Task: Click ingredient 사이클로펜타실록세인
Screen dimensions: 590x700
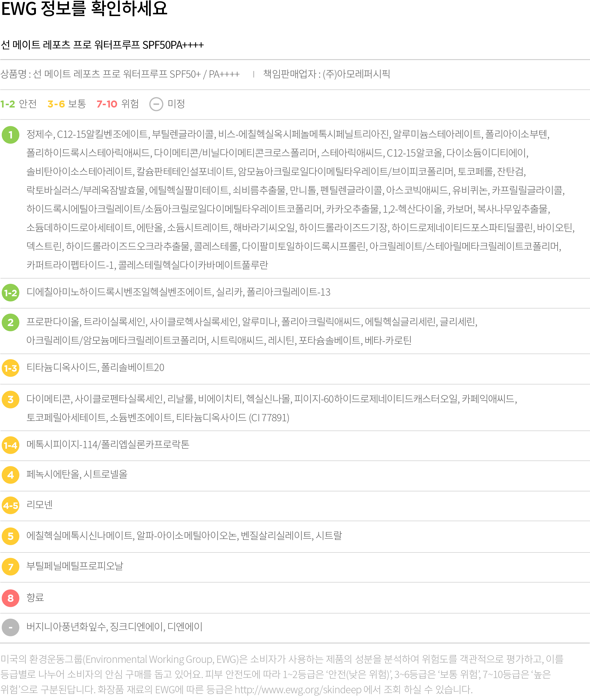Action: 119,399
